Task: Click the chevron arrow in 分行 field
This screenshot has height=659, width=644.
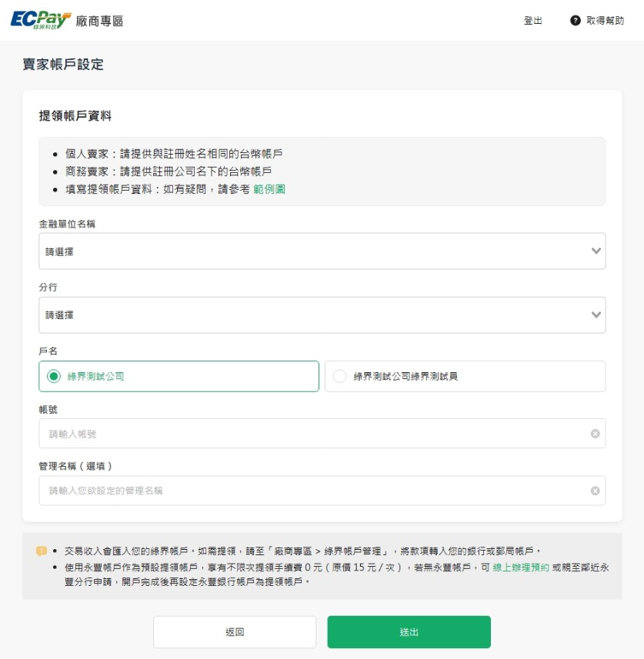Action: pyautogui.click(x=596, y=315)
